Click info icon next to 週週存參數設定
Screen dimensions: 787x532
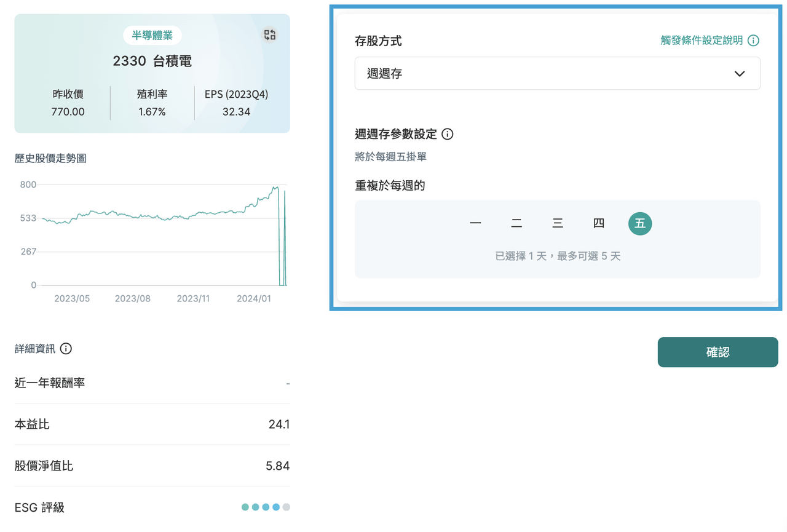pos(448,134)
